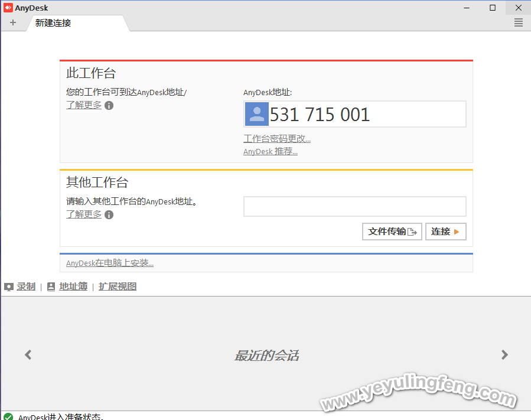Minimize the AnyDesk window
This screenshot has width=531, height=420.
pos(467,8)
